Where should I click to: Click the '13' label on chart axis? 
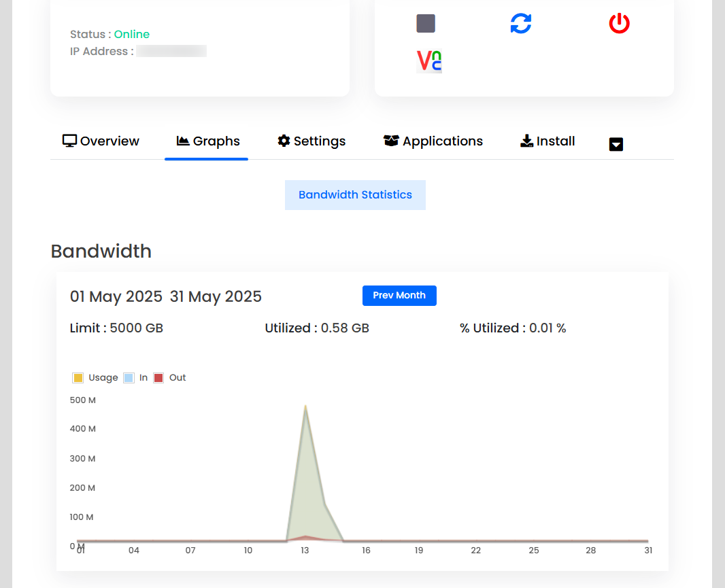[305, 551]
